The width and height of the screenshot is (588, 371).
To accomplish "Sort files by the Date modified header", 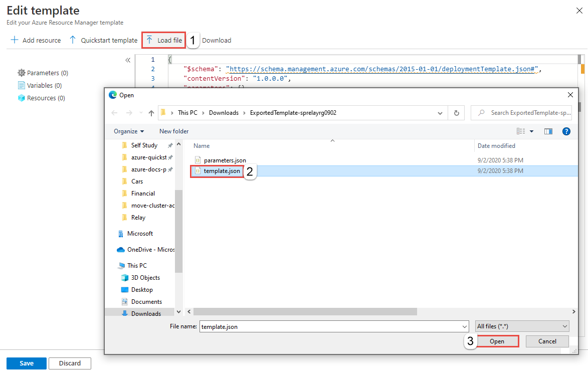I will pyautogui.click(x=496, y=146).
